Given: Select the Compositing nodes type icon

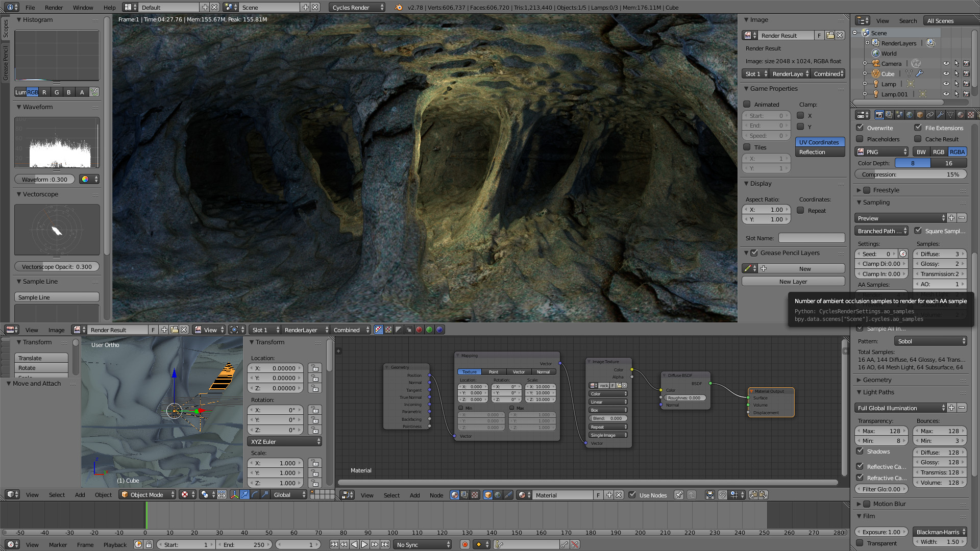Looking at the screenshot, I should [464, 495].
